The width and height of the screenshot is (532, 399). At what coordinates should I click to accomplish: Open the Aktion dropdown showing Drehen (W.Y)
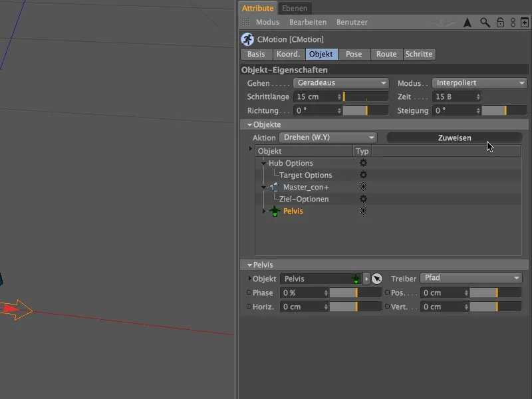(327, 137)
